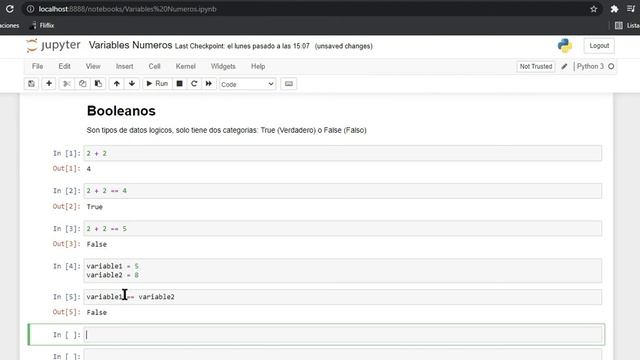This screenshot has height=360, width=640.
Task: Click the Python 3 kernel name
Action: tap(590, 66)
